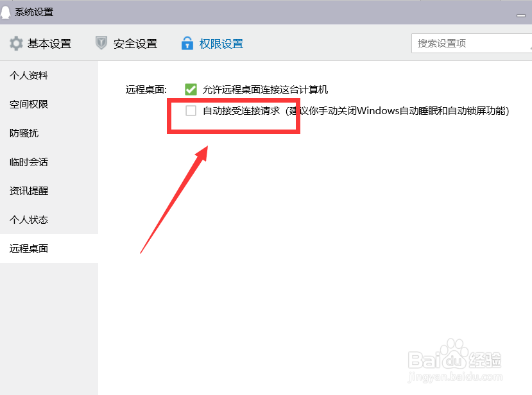
Task: Click the gear icon for 基本设置
Action: coord(16,44)
